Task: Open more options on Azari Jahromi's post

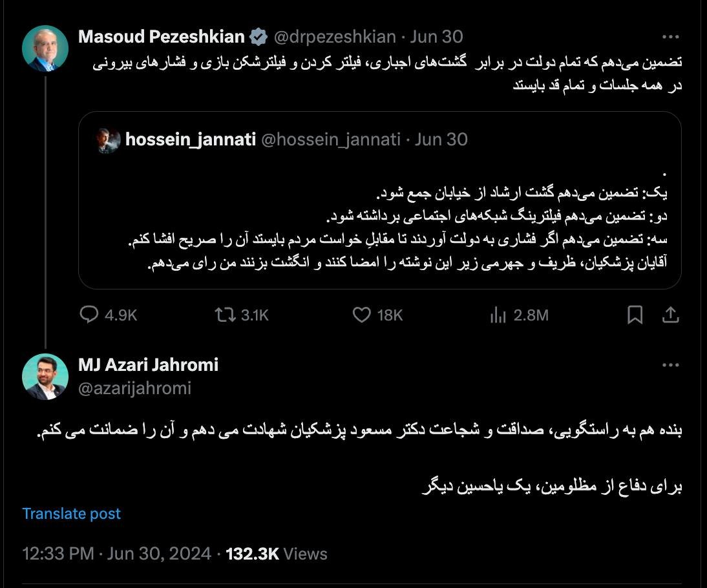Action: [x=671, y=365]
